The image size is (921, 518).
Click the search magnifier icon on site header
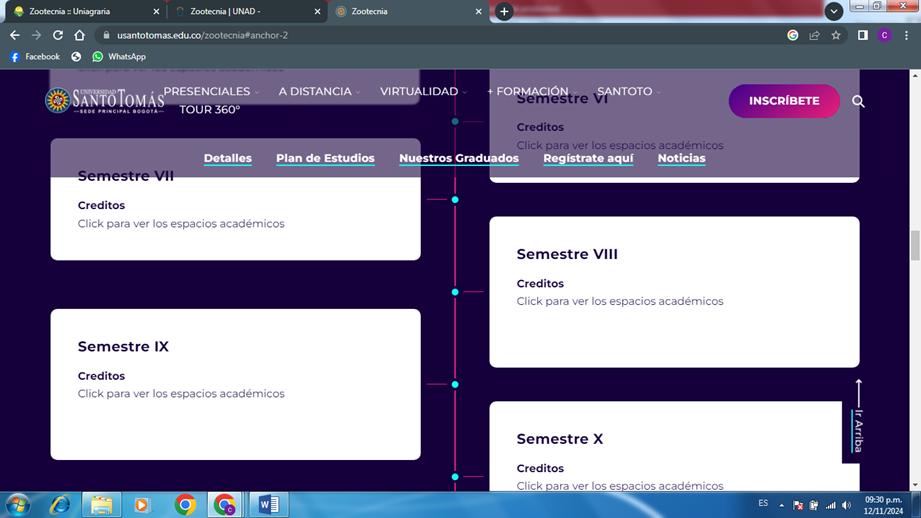click(858, 101)
